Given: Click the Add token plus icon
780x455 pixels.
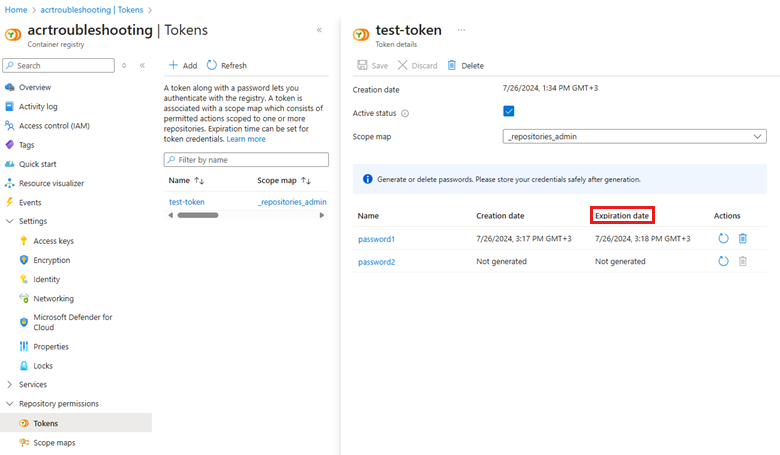Looking at the screenshot, I should click(x=173, y=65).
